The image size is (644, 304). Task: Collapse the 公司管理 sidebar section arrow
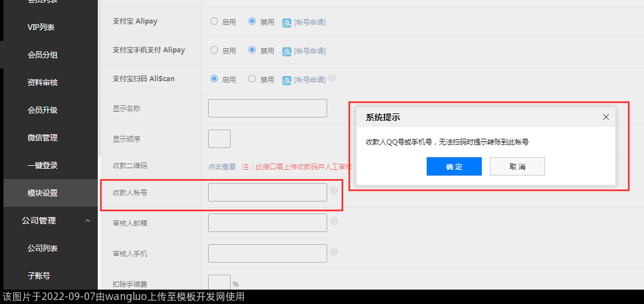point(87,221)
